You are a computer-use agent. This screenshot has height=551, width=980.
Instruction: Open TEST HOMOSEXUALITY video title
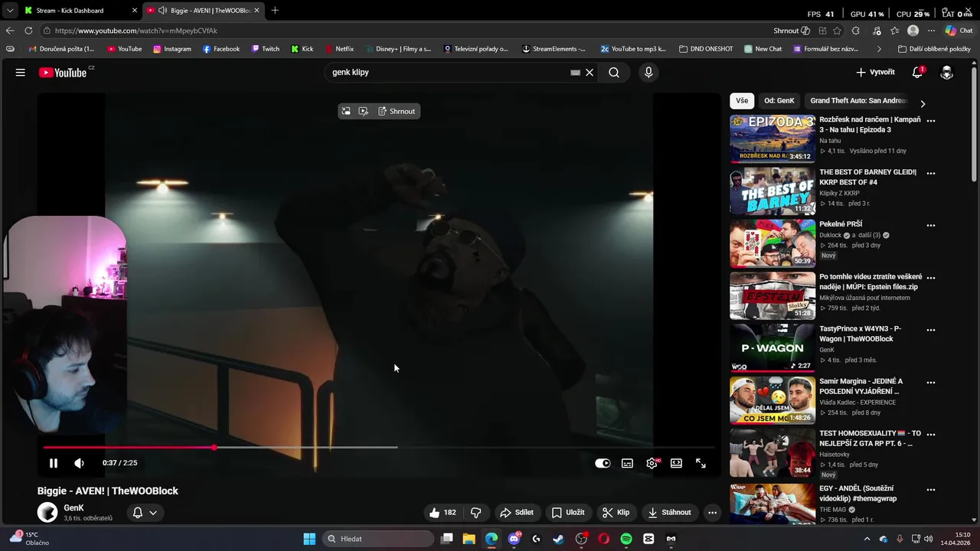(871, 439)
